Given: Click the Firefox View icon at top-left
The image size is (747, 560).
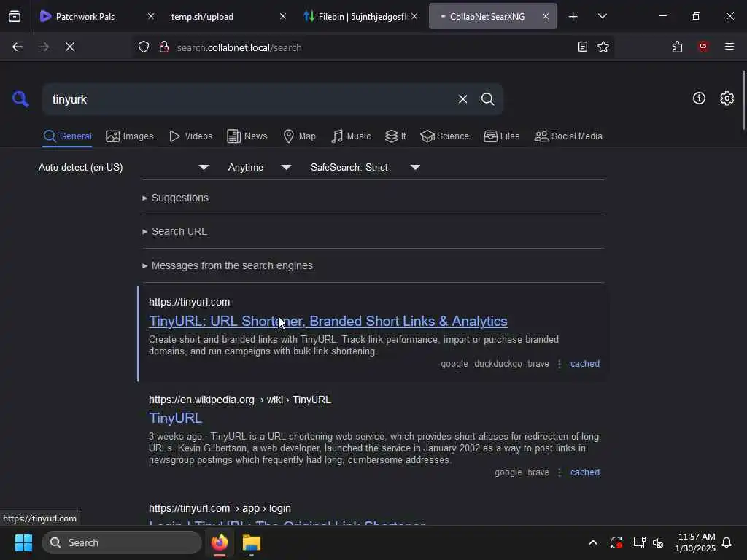Looking at the screenshot, I should point(15,16).
